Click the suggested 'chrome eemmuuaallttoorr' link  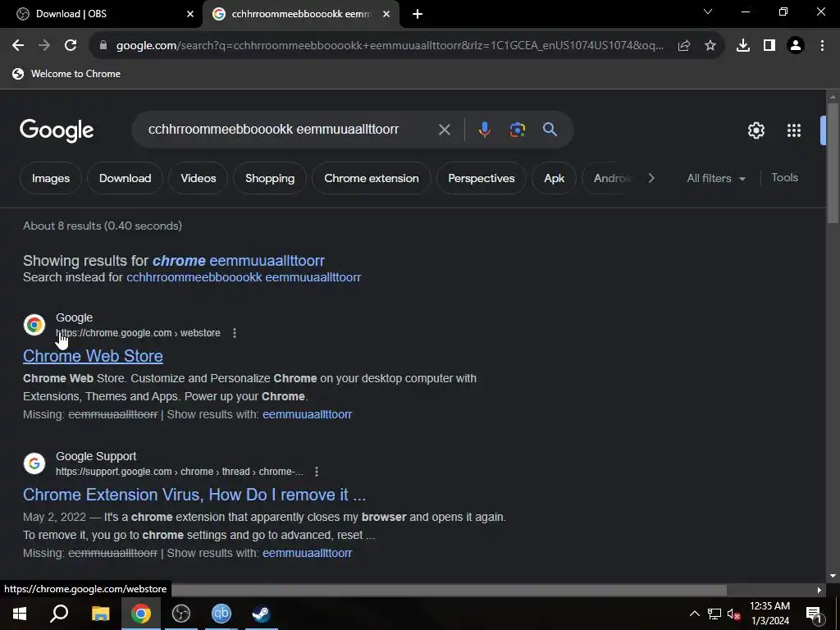[x=239, y=261]
